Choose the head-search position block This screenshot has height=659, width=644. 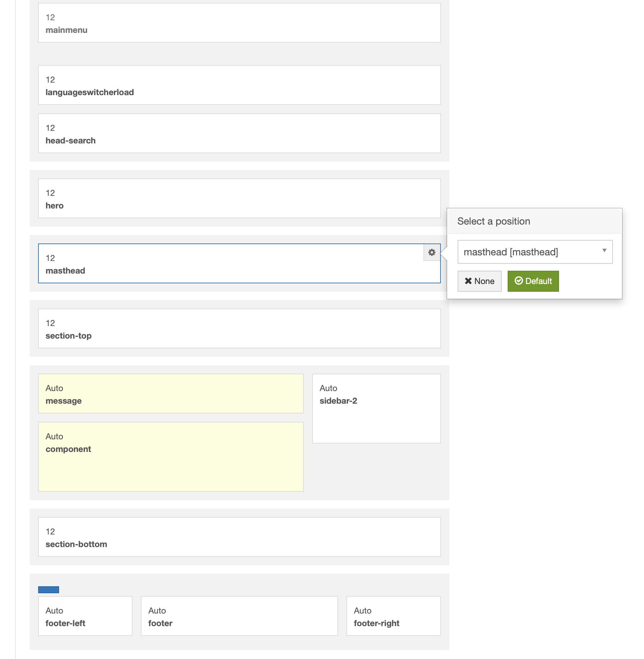pyautogui.click(x=239, y=133)
